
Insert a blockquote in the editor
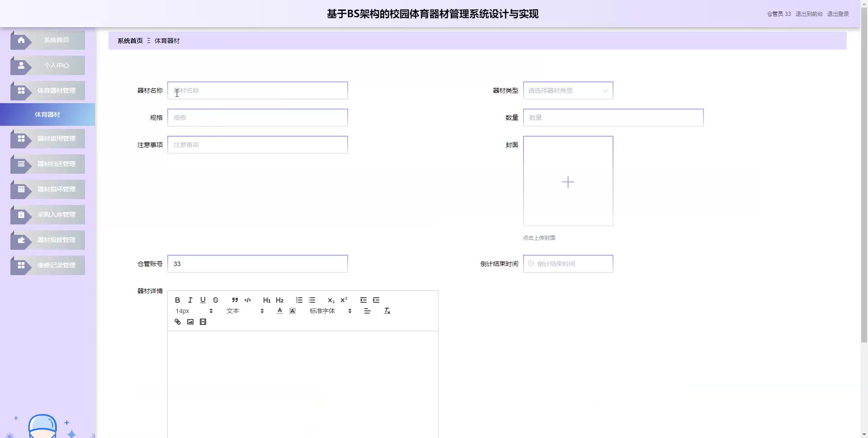[235, 300]
